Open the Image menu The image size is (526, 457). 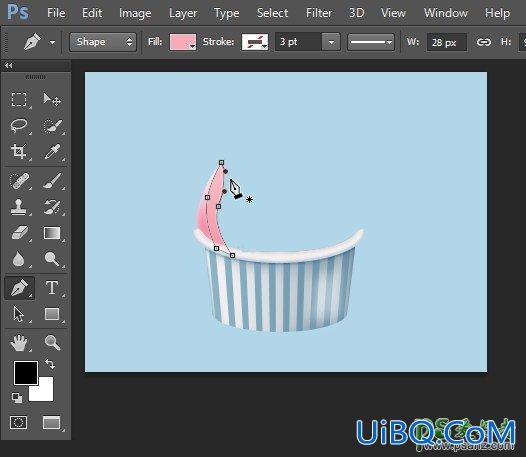point(135,13)
